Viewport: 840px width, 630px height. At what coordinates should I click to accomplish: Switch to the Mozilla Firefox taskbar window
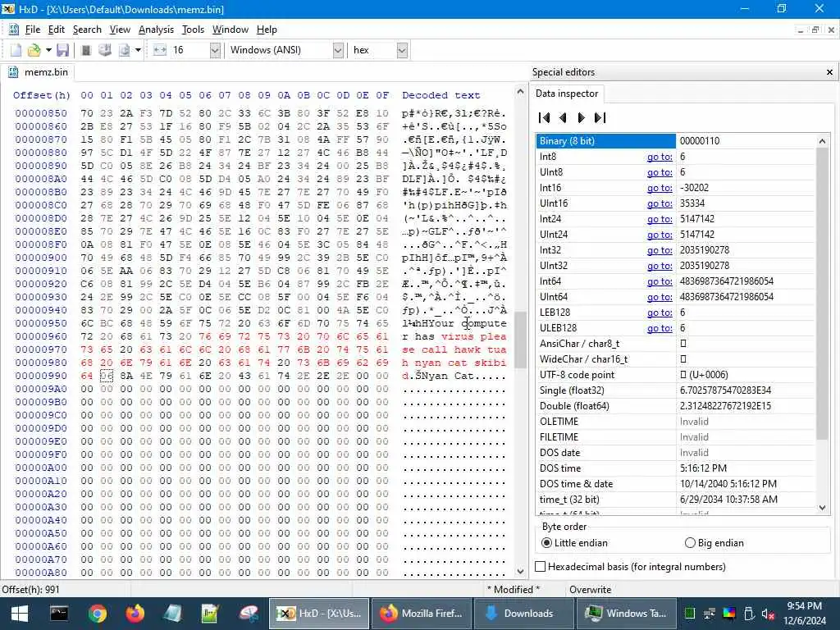pyautogui.click(x=421, y=614)
